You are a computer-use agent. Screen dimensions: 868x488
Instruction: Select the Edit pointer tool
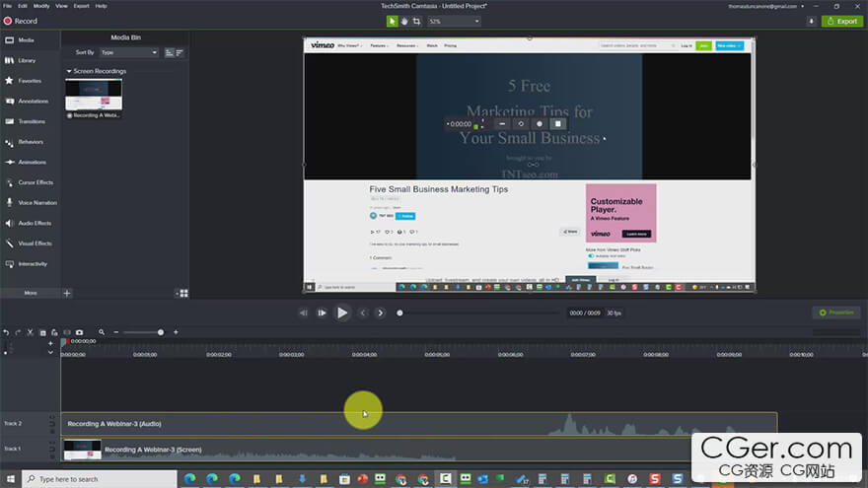pos(392,21)
